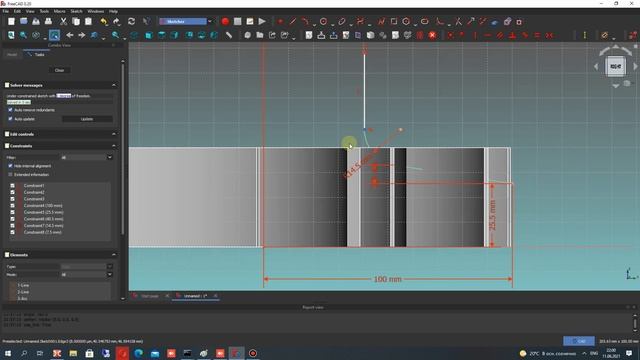This screenshot has width=640, height=360.
Task: Select the sketcher Point tool
Action: [x=280, y=22]
